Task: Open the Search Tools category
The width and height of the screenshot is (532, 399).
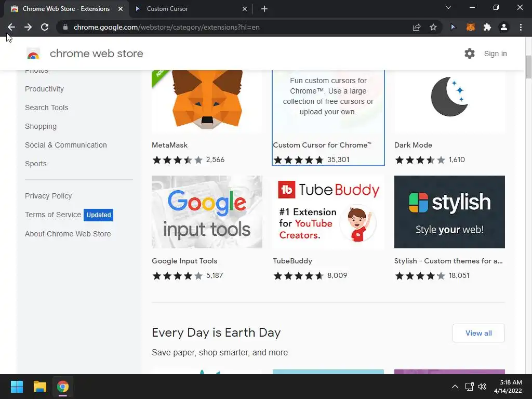Action: point(46,108)
